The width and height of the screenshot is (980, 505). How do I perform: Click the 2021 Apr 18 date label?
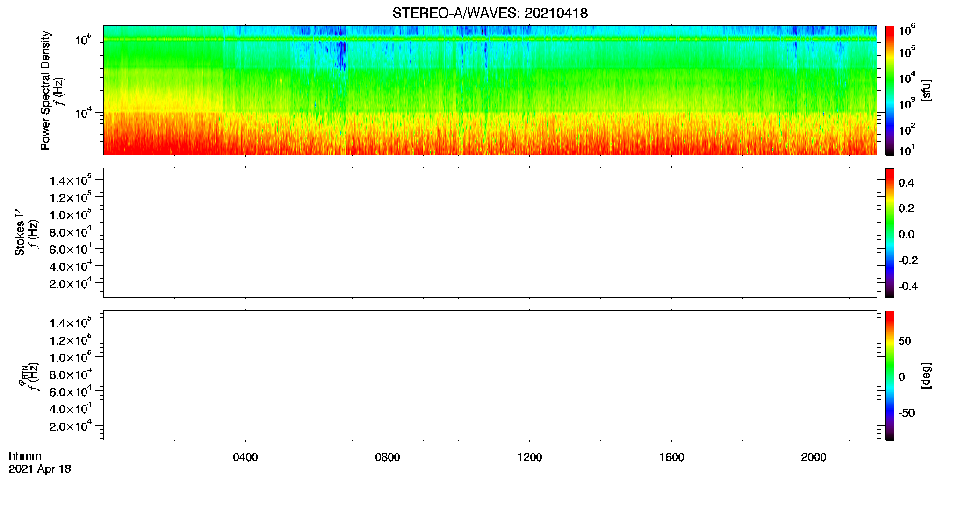pyautogui.click(x=40, y=469)
